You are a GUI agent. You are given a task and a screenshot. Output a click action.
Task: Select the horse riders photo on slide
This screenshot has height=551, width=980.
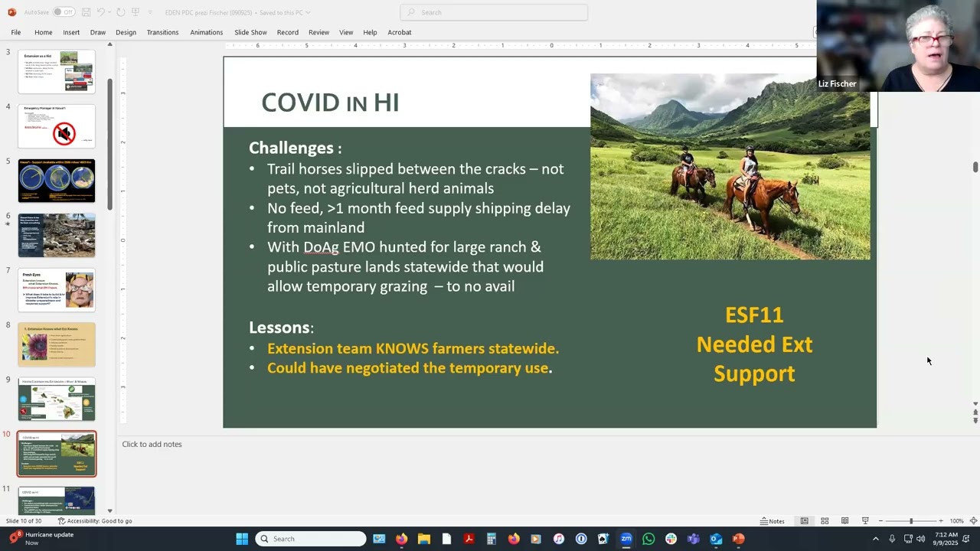(x=730, y=166)
